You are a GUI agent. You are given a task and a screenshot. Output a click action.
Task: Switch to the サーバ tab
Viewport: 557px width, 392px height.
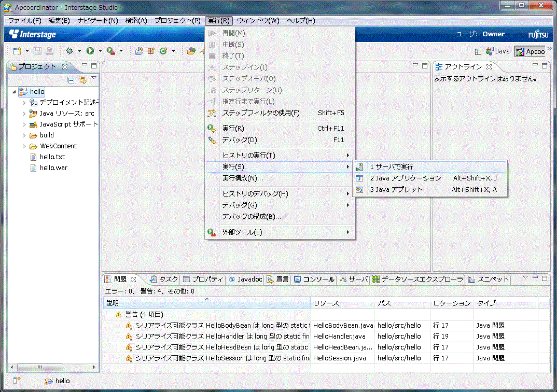[354, 279]
